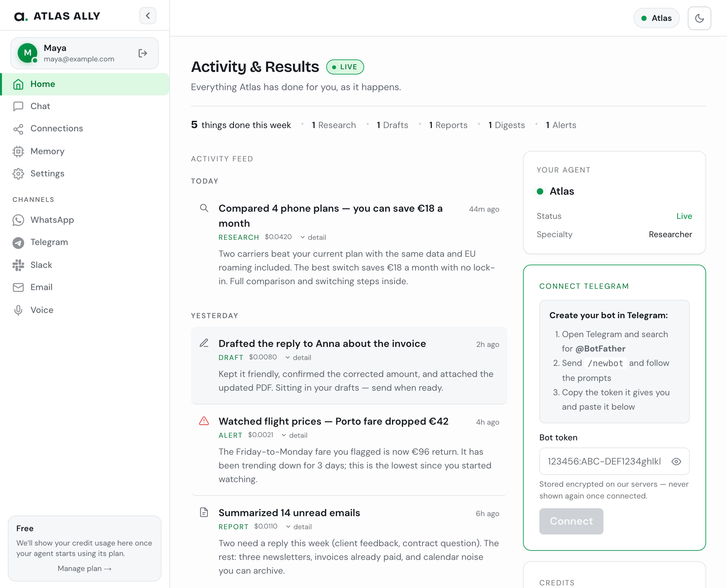Click the magnifier icon on phone plans entry
The height and width of the screenshot is (588, 727).
click(x=204, y=208)
